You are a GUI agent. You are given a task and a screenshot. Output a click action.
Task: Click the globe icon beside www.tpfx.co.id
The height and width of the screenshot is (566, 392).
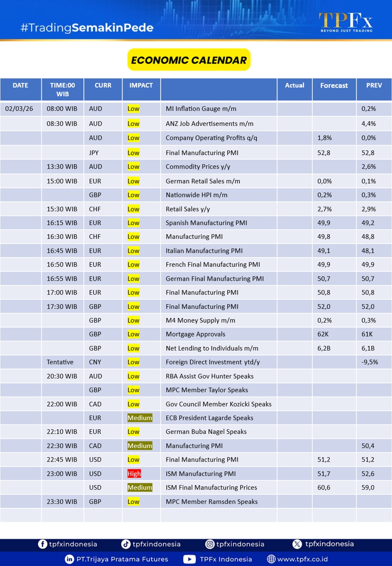pyautogui.click(x=271, y=559)
